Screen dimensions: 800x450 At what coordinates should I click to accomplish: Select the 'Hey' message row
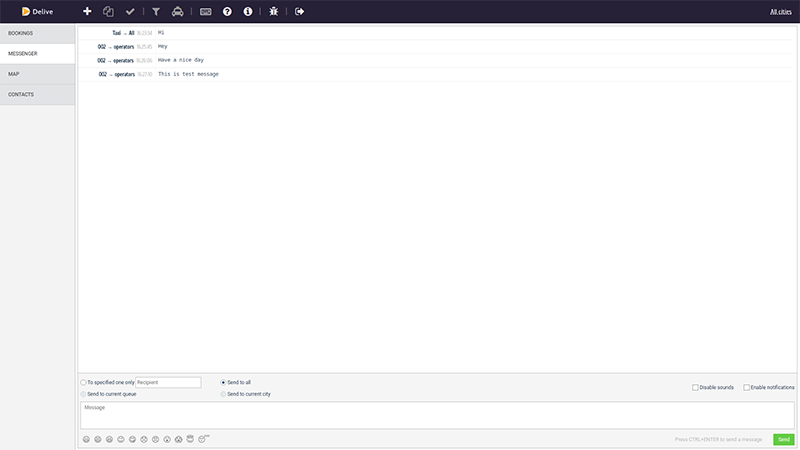435,46
